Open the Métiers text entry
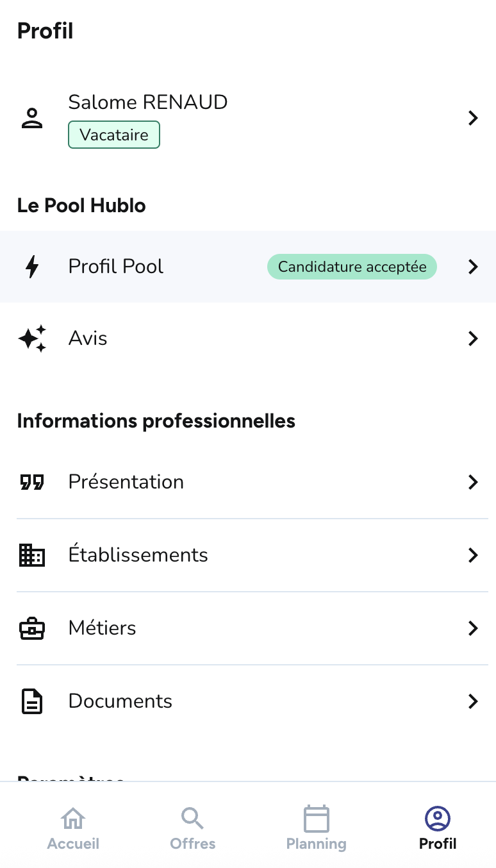 [103, 628]
